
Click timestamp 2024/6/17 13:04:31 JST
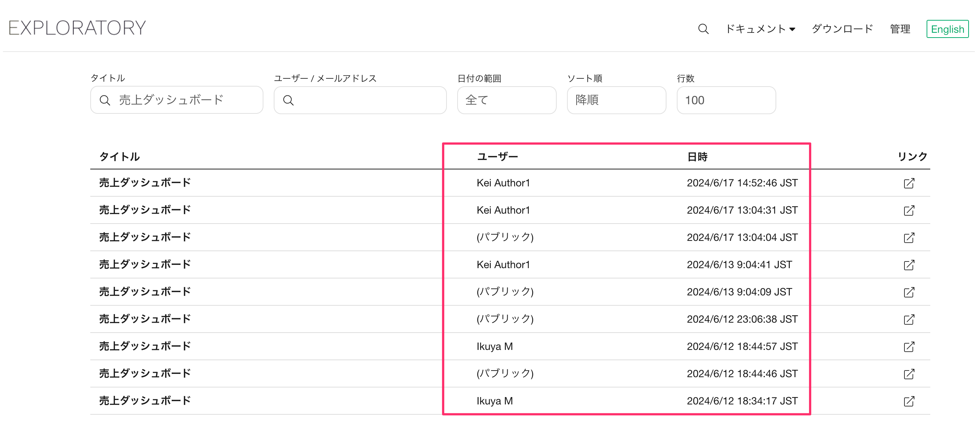pos(742,210)
